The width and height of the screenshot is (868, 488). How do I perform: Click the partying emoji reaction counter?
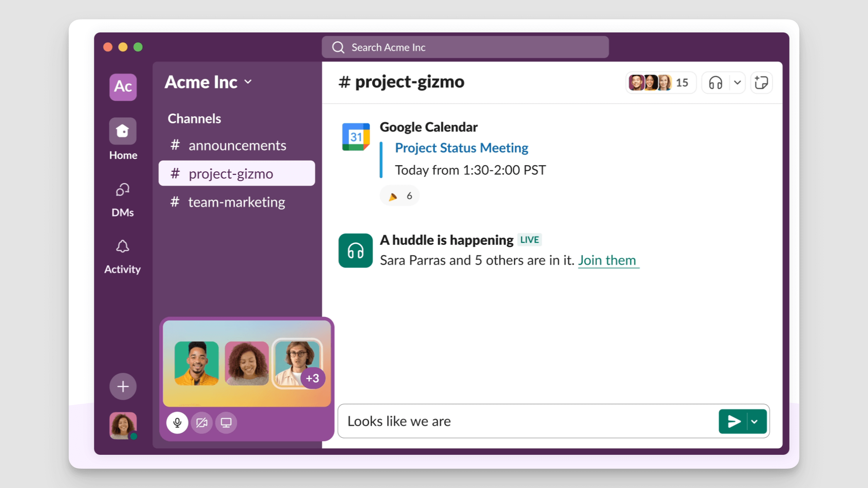[x=399, y=195]
